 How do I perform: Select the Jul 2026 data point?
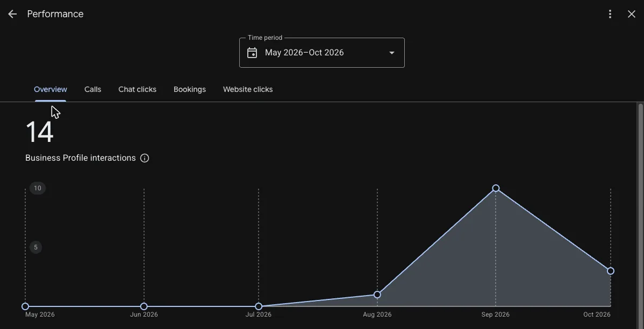pos(259,306)
